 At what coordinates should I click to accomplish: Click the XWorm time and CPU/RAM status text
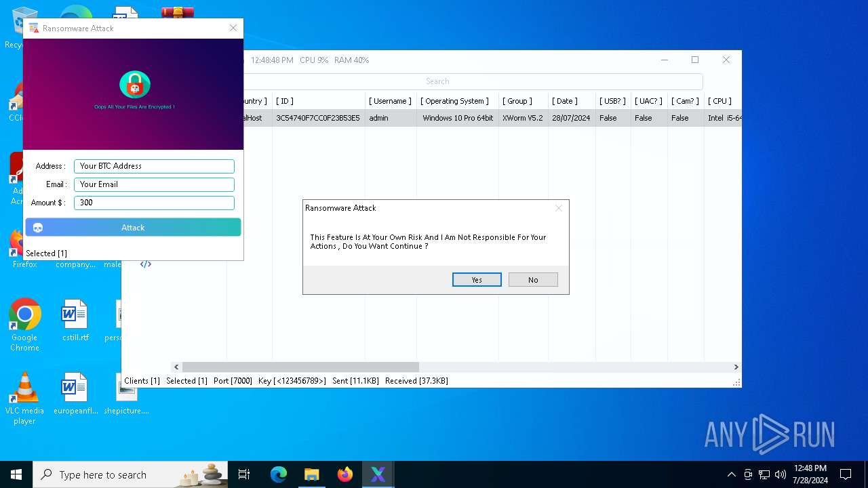pyautogui.click(x=310, y=60)
